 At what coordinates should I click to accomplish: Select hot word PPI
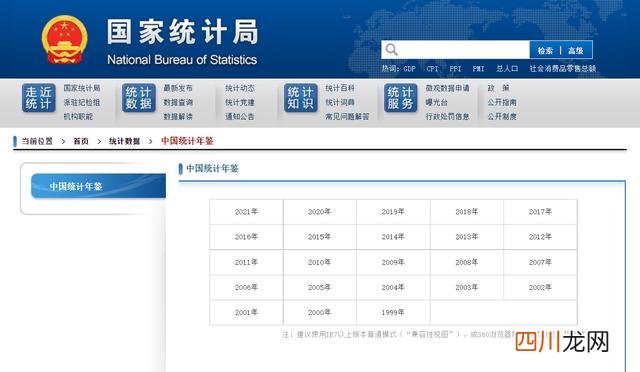pyautogui.click(x=455, y=69)
